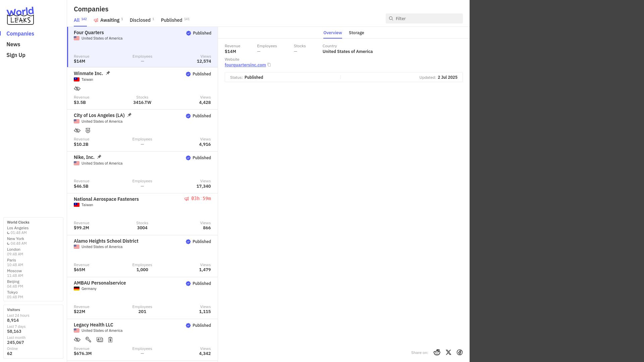Click the 03h:59m countdown timer
The height and width of the screenshot is (362, 644).
(x=201, y=198)
